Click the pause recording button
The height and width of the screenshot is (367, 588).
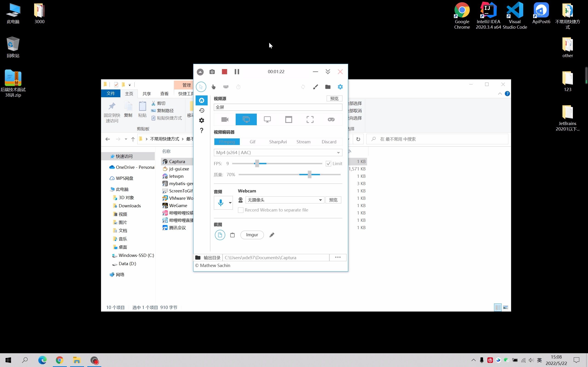[237, 72]
